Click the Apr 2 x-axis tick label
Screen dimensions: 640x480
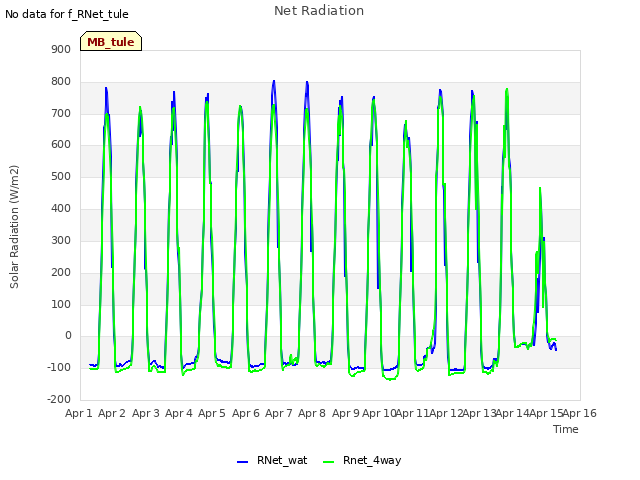point(112,413)
